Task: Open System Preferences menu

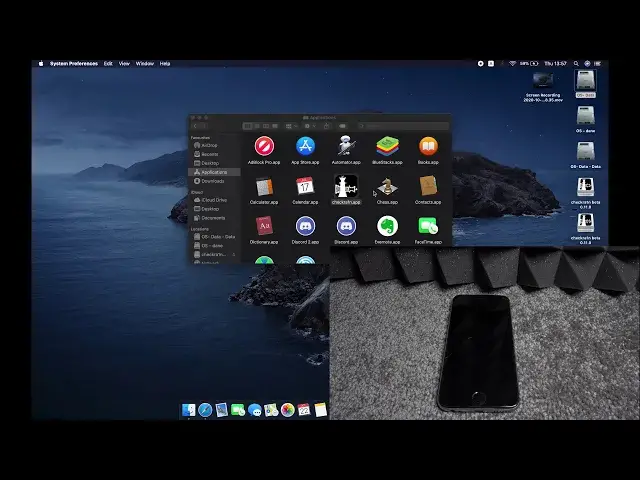Action: tap(74, 64)
